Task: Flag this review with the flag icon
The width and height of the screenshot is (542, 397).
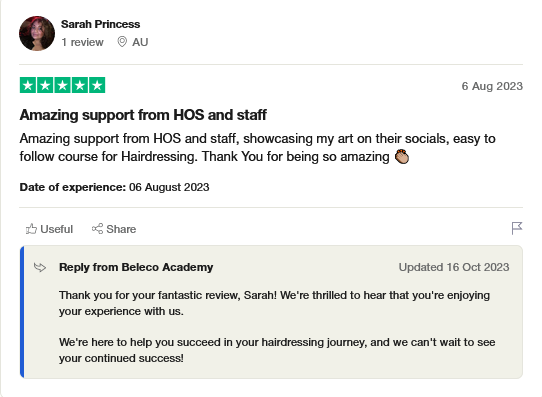Action: pos(517,228)
